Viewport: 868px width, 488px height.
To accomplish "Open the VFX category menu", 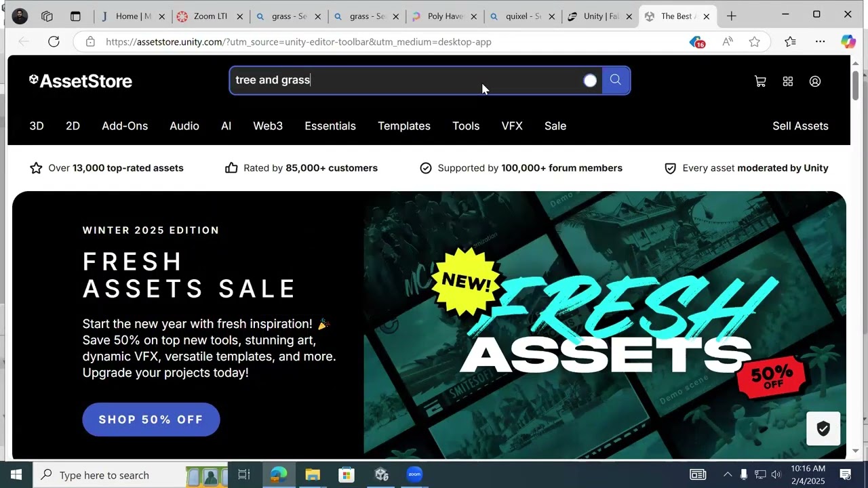I will pos(512,126).
